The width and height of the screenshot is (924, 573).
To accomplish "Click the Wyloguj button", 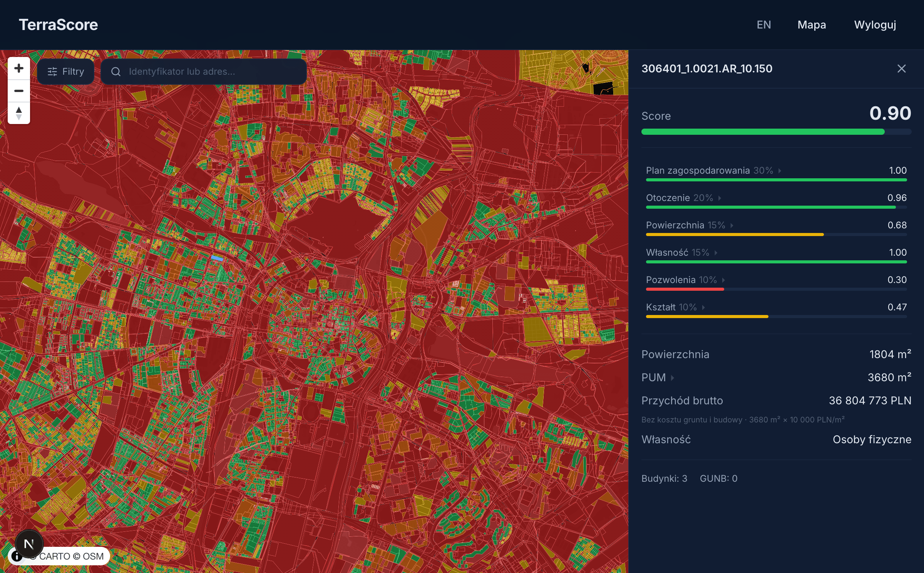I will pos(875,24).
